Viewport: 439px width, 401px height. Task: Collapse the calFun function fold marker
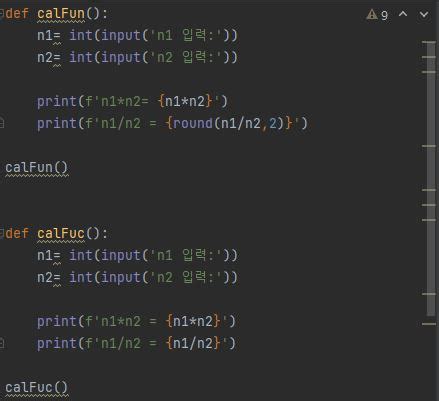[1, 14]
